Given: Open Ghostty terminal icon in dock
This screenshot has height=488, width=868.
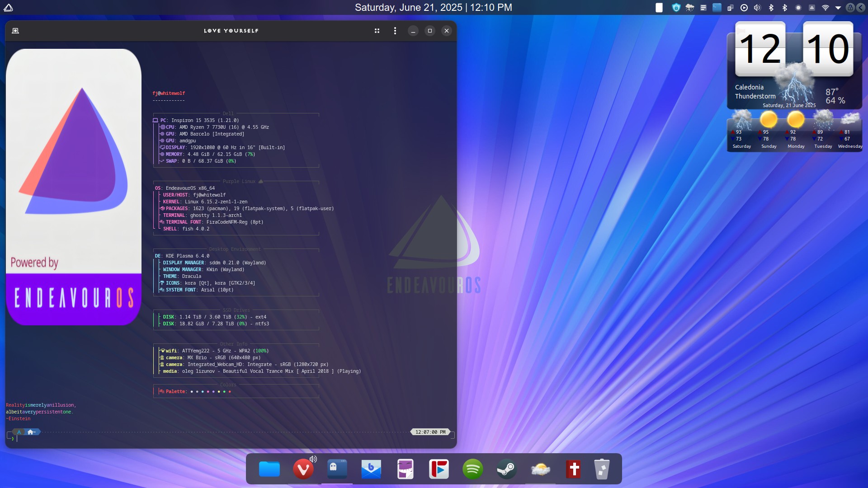Looking at the screenshot, I should click(x=337, y=469).
